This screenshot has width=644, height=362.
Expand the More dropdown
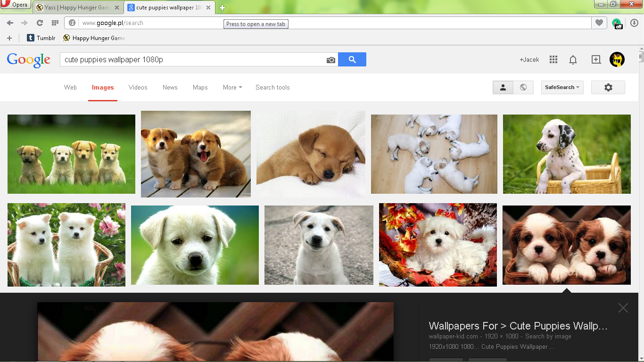tap(232, 87)
